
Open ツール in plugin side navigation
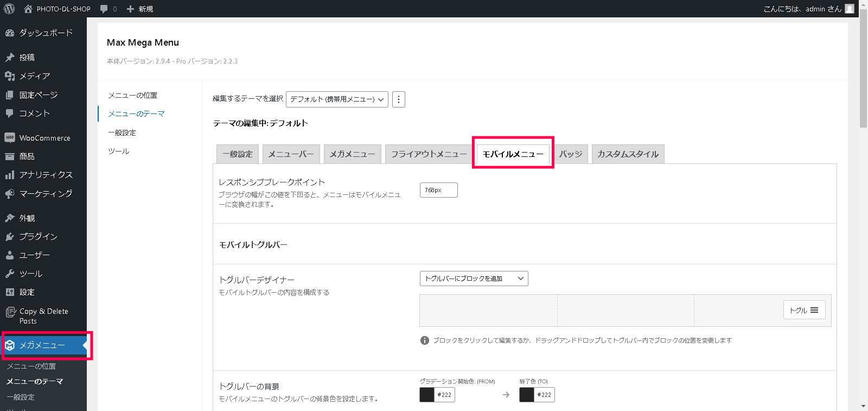pos(118,151)
